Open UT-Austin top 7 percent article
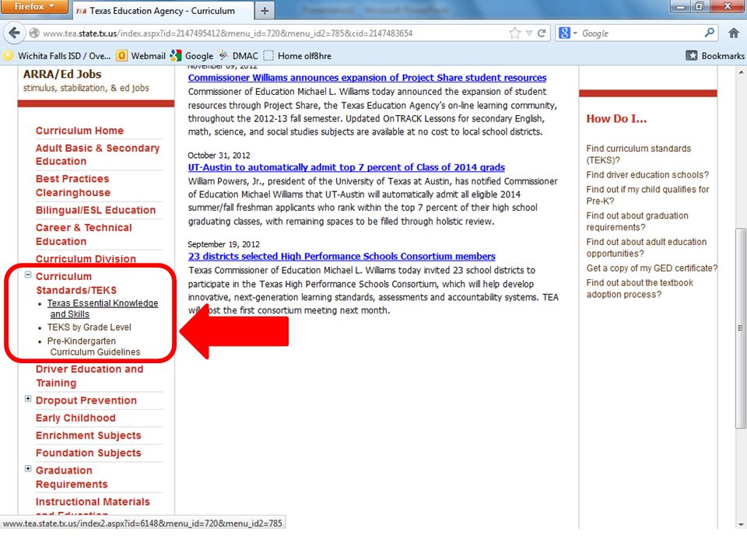747x560 pixels. [x=346, y=167]
